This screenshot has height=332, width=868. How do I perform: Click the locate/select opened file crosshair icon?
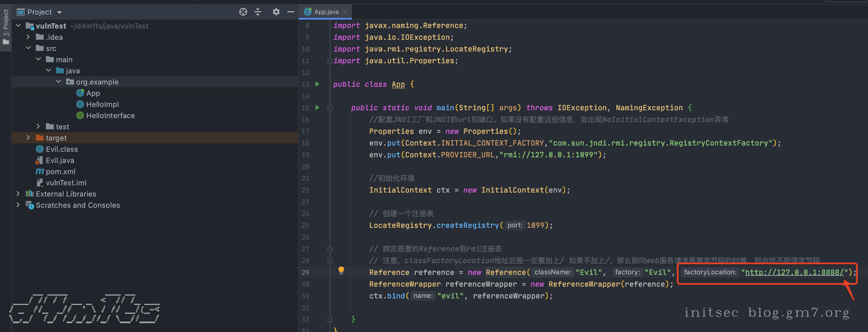[x=243, y=12]
